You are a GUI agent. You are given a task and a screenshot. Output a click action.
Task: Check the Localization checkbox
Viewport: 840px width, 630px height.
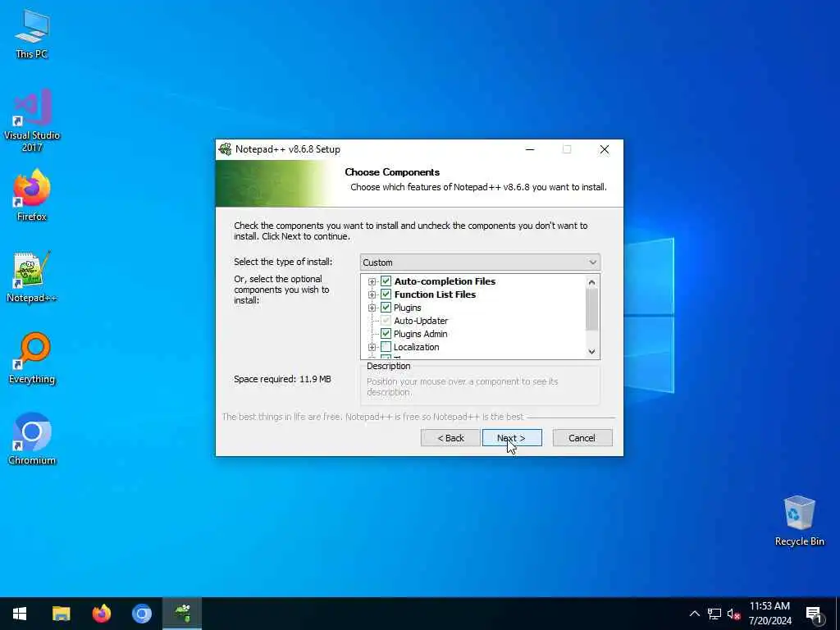386,347
